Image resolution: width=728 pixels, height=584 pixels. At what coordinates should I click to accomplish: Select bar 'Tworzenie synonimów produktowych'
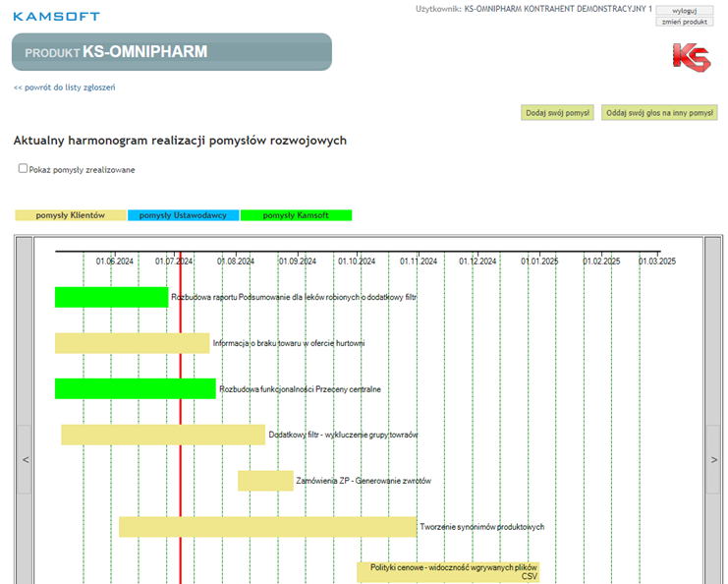268,527
